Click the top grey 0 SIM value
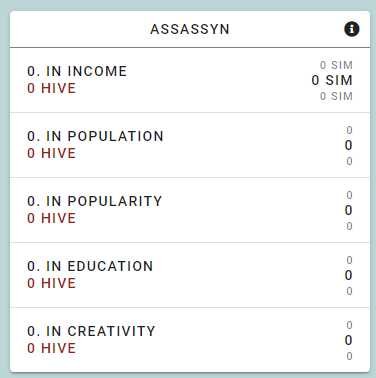 coord(336,65)
